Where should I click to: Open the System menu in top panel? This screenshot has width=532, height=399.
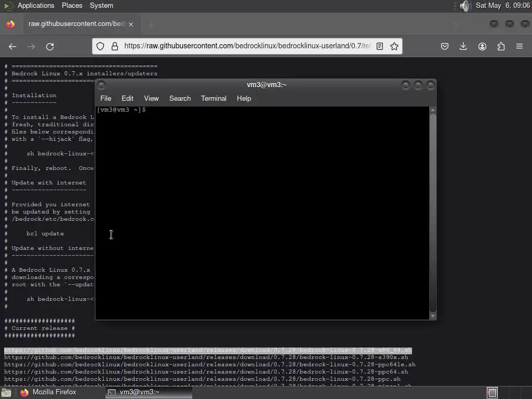(x=101, y=5)
